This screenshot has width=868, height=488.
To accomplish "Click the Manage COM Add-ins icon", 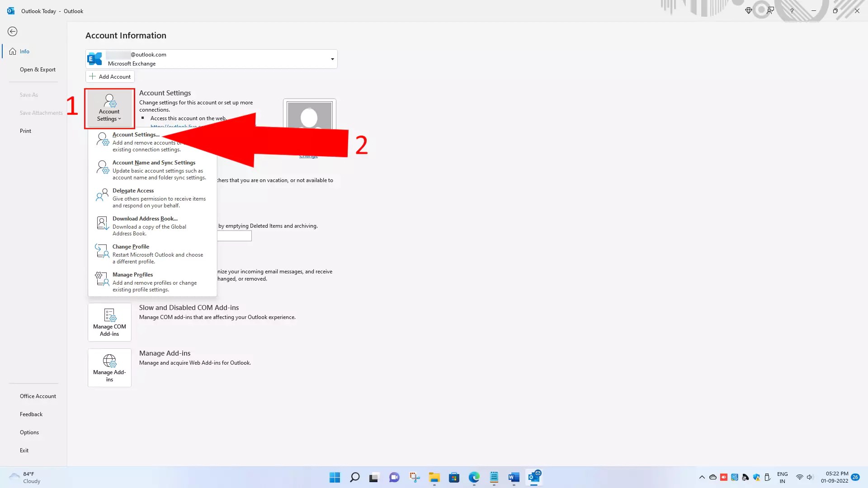I will click(109, 322).
